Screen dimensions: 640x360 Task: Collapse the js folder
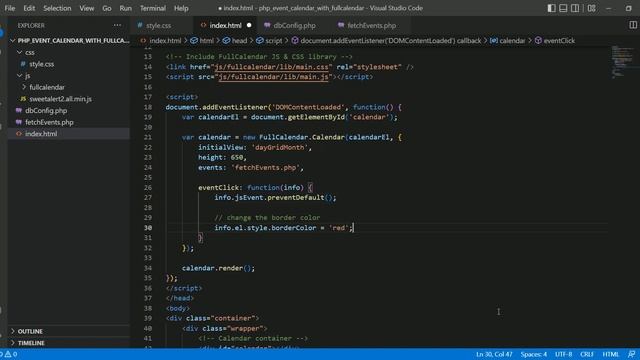coord(69,76)
